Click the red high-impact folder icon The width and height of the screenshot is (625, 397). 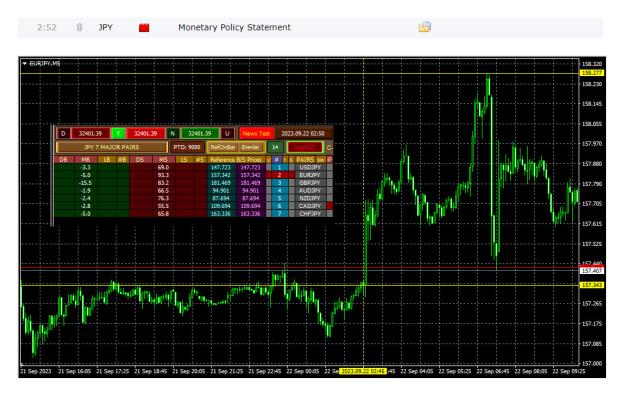144,28
